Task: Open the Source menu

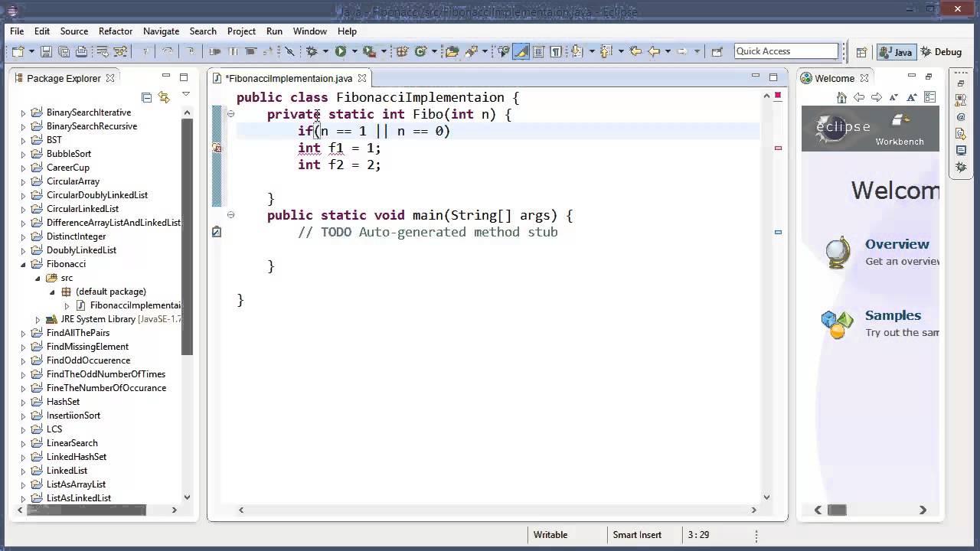Action: click(74, 31)
